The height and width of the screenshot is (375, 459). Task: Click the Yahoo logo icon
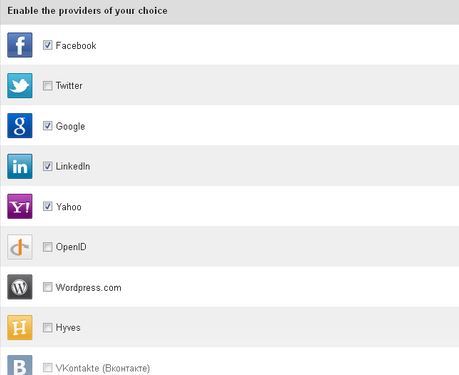(20, 206)
